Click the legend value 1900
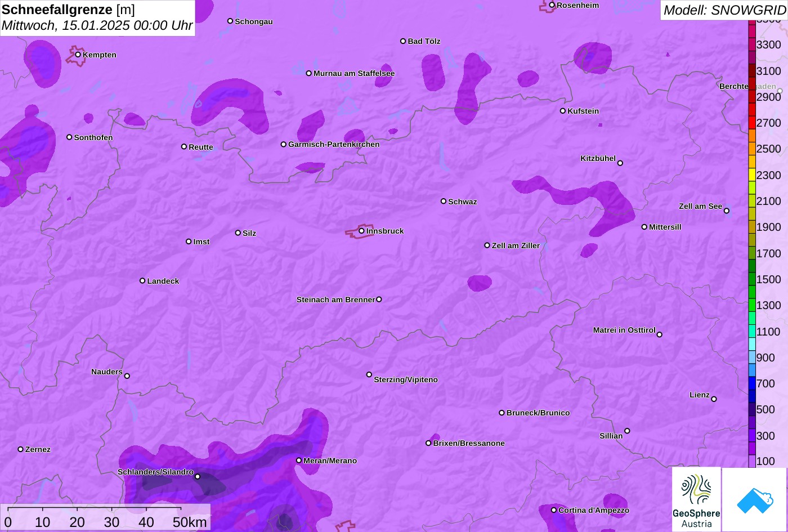The image size is (788, 532). tap(769, 227)
